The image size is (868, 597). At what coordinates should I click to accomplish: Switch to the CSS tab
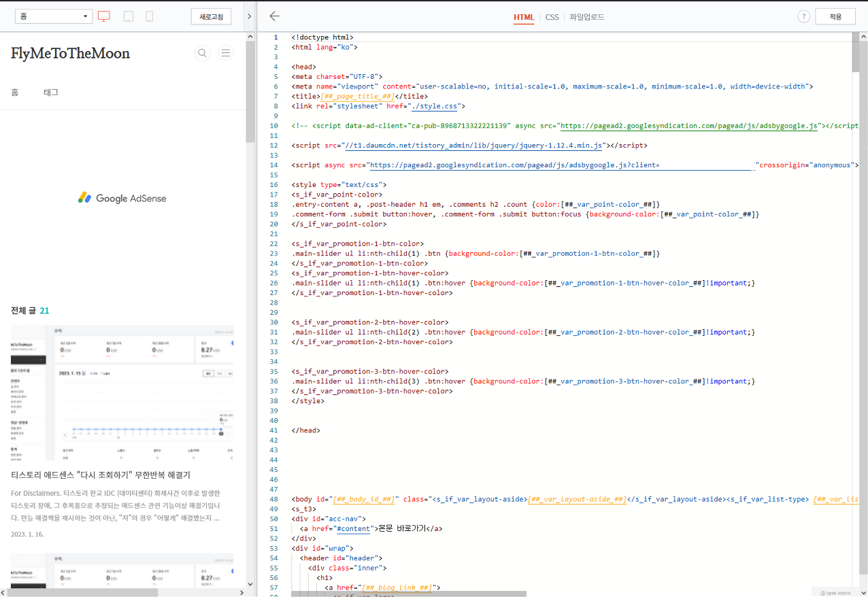[552, 17]
